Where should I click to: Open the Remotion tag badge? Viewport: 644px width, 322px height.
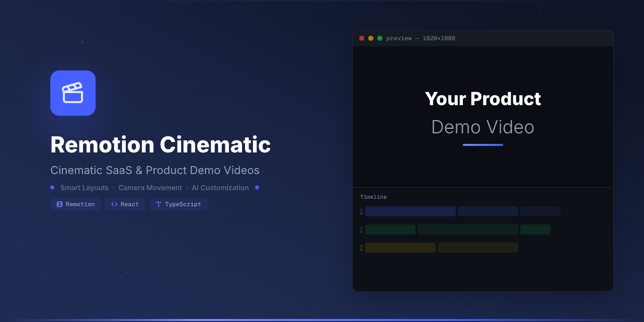point(75,204)
